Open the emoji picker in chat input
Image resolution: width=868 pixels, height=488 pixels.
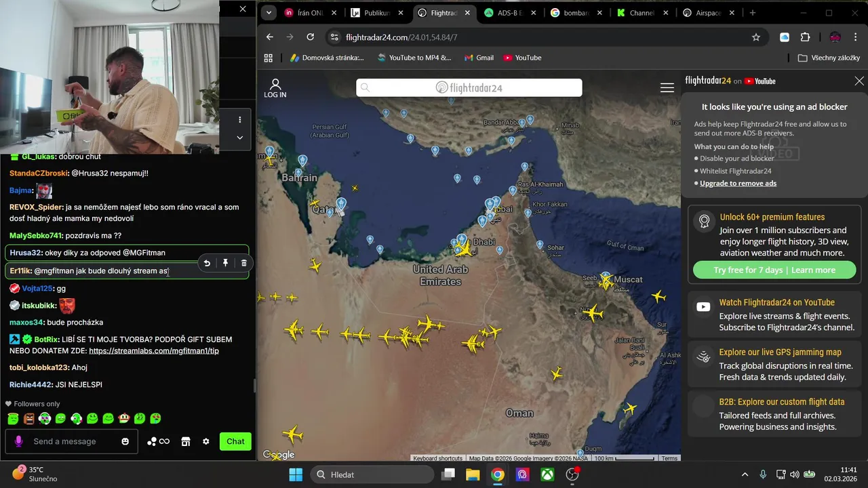pyautogui.click(x=125, y=441)
